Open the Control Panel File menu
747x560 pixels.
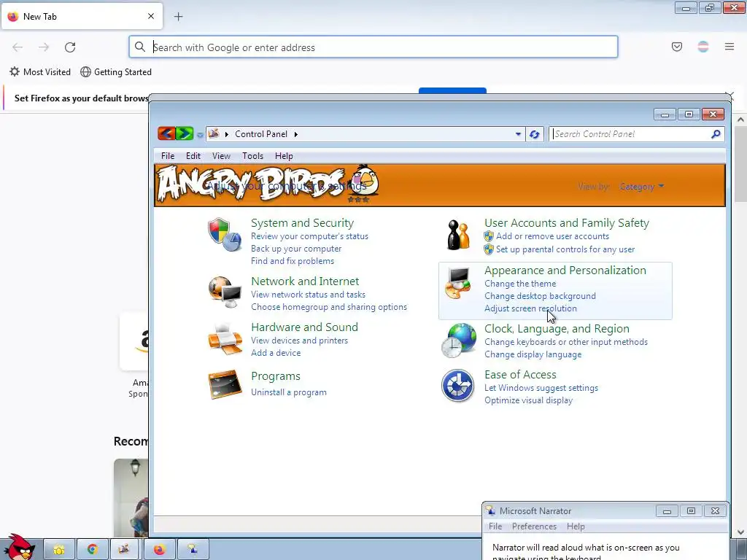coord(168,156)
